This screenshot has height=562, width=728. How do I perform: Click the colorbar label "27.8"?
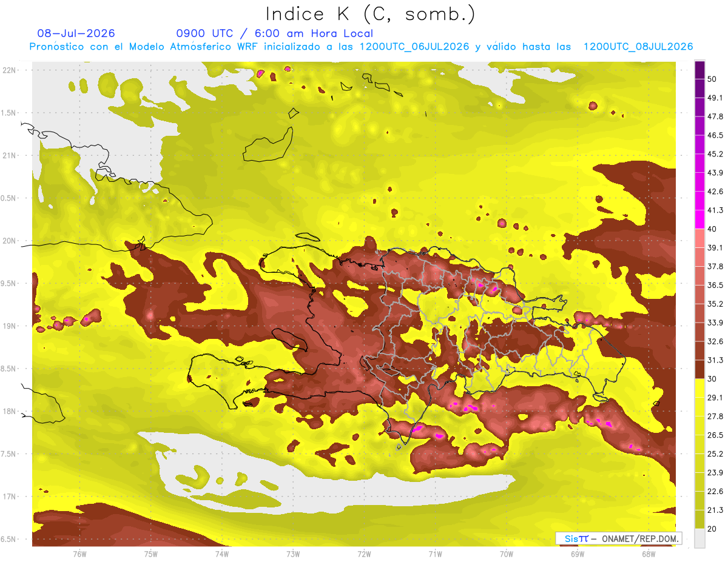tap(715, 416)
